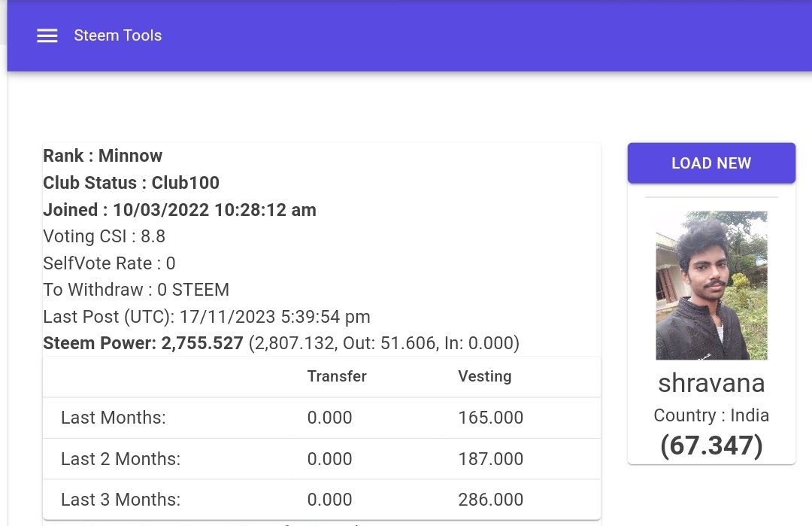Click the Transfer column header

[337, 376]
